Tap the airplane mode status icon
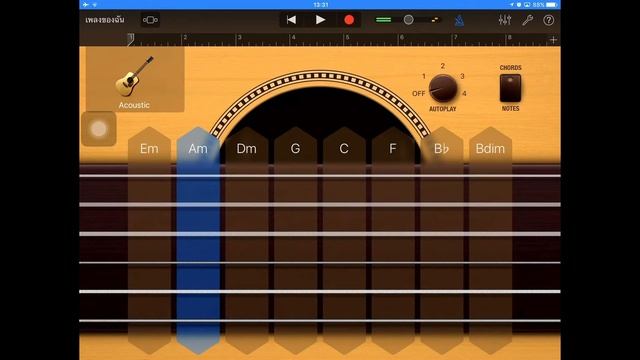640x360 pixels. (x=85, y=4)
